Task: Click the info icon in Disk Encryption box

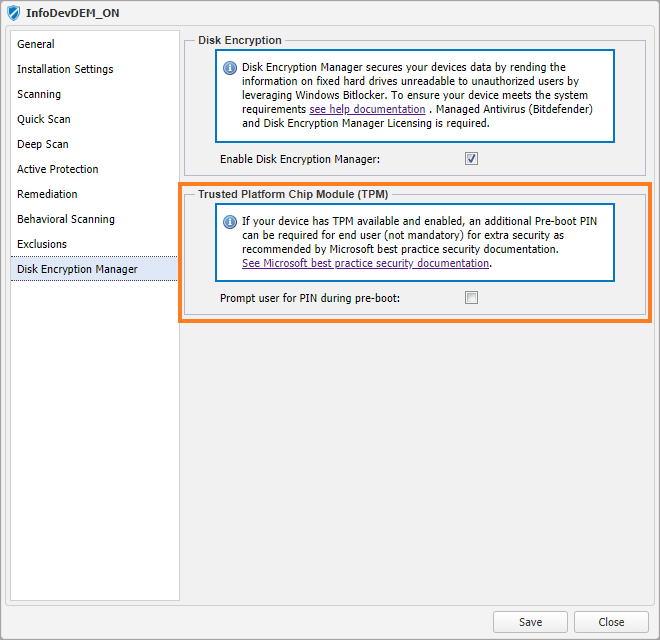Action: (230, 68)
